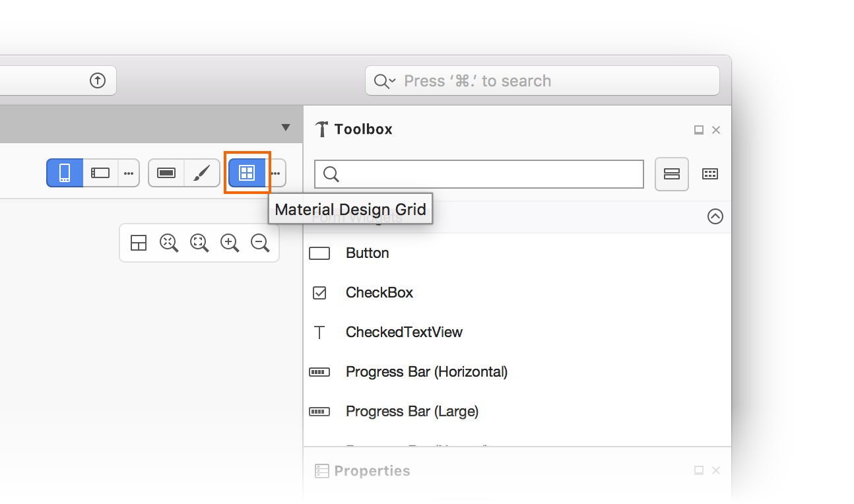This screenshot has width=854, height=504.
Task: Select the phone device view icon
Action: (65, 173)
